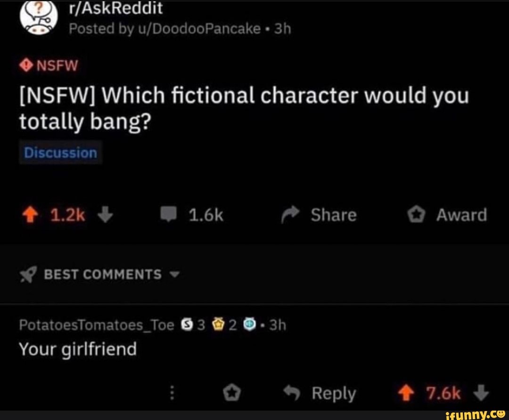Upvote the AskReddit post
Screen dimensions: 509x420
(30, 215)
